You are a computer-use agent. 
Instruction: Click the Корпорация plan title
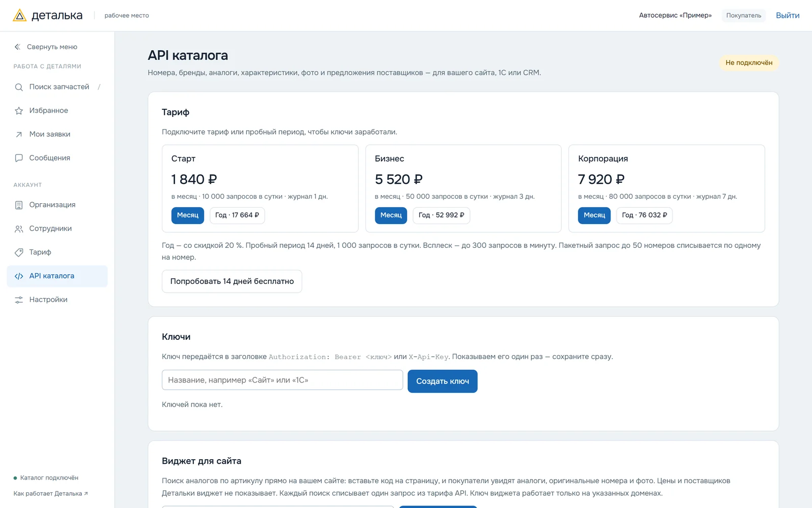tap(603, 159)
